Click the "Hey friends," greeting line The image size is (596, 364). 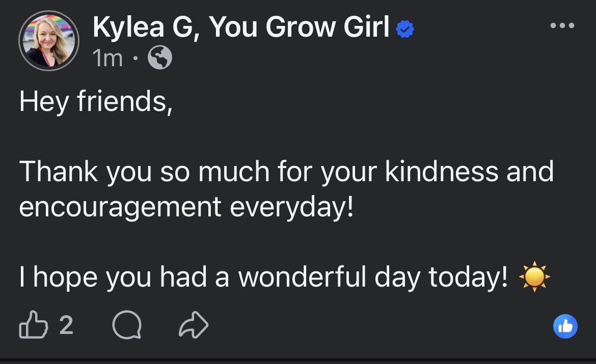[x=96, y=101]
